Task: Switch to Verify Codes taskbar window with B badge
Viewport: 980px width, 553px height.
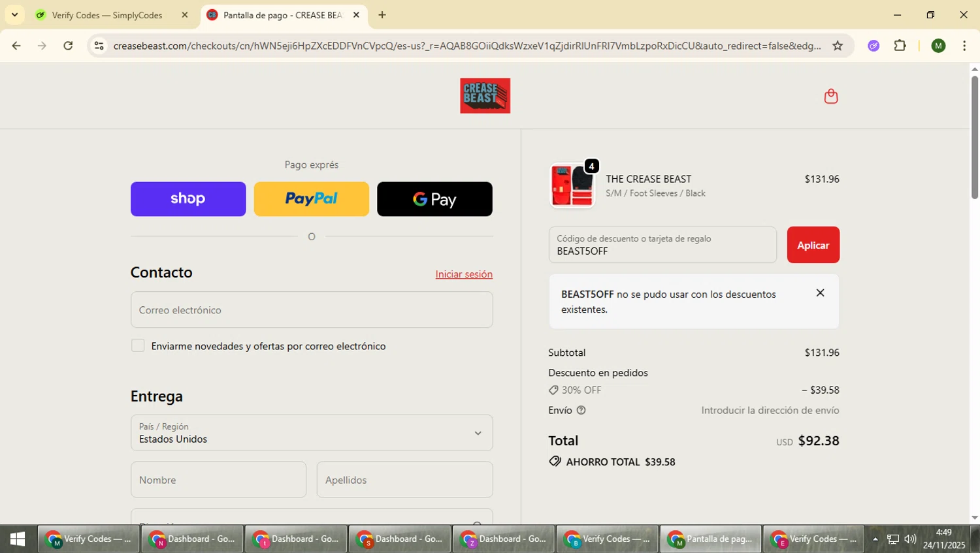Action: click(607, 539)
